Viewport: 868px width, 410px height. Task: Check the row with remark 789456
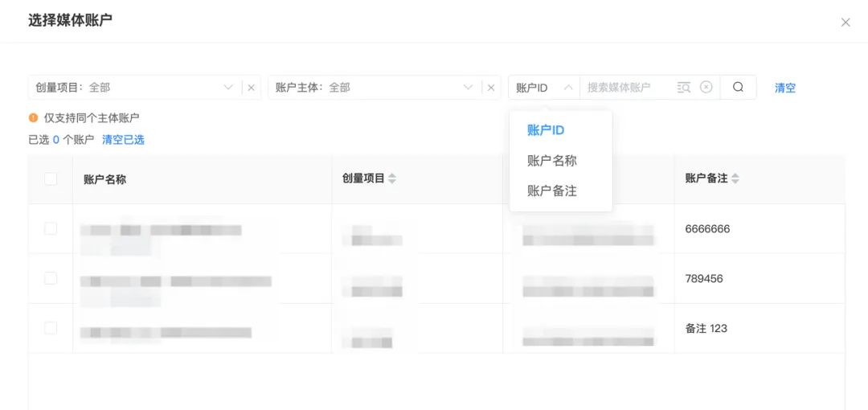pyautogui.click(x=51, y=278)
